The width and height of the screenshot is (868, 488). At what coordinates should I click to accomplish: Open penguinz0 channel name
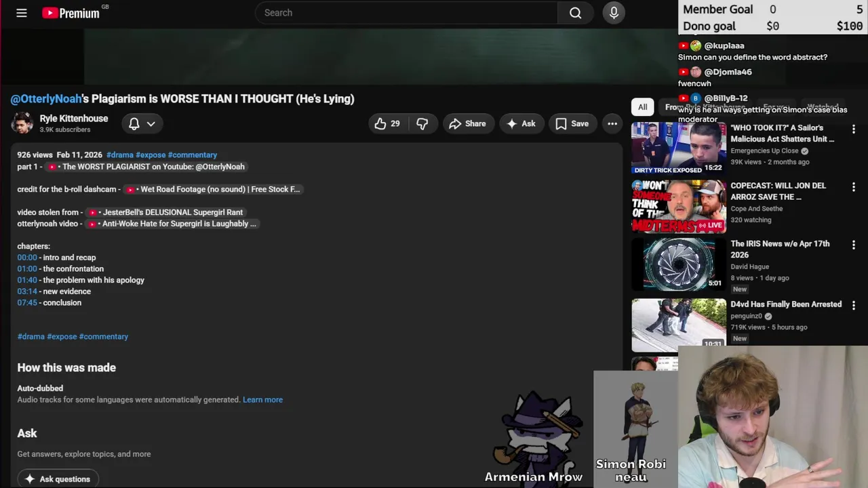747,316
